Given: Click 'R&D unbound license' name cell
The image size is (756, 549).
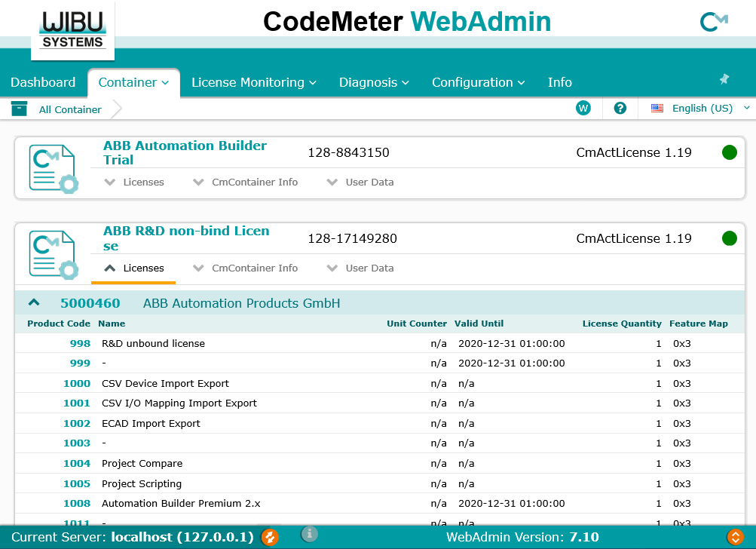Looking at the screenshot, I should [x=153, y=343].
